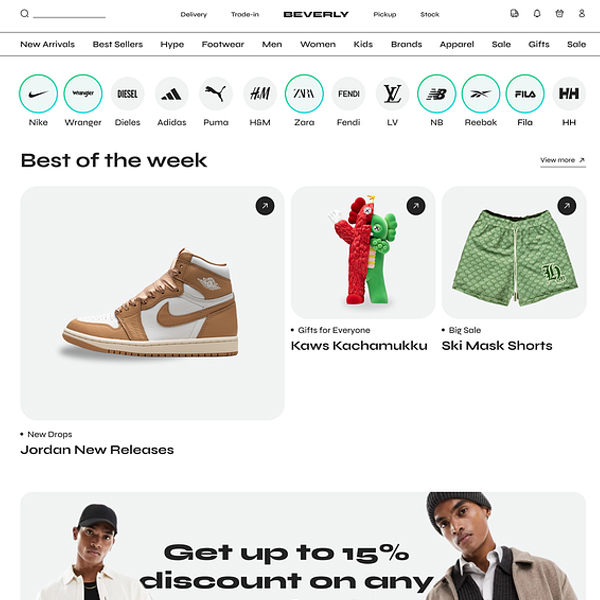Image resolution: width=600 pixels, height=600 pixels.
Task: Select the Nike brand logo circle
Action: click(38, 94)
